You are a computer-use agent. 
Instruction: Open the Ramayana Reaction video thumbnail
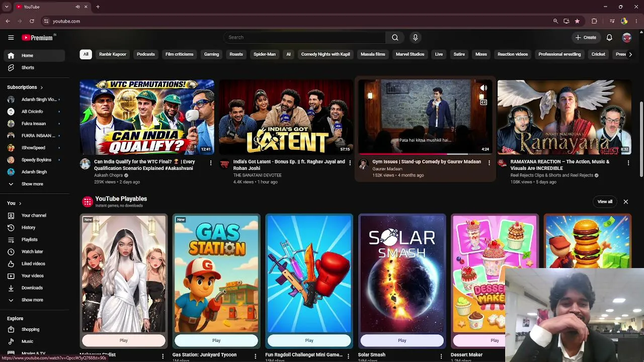pyautogui.click(x=564, y=117)
